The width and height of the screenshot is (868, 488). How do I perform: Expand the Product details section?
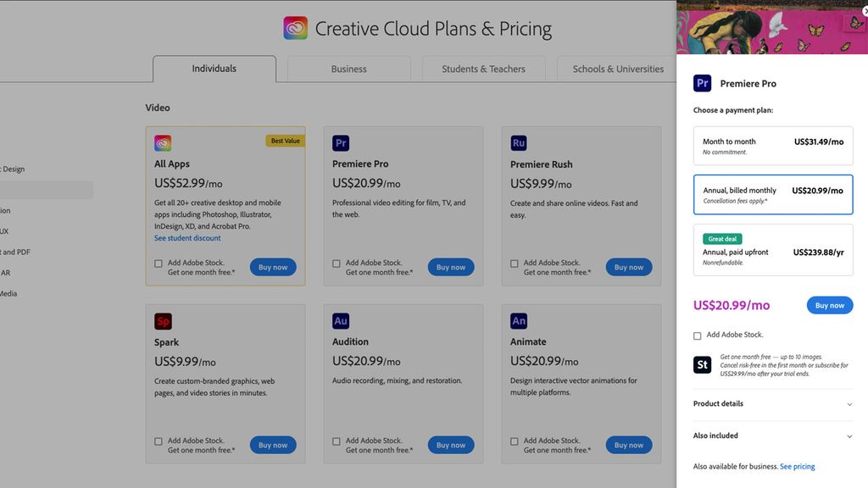pos(772,404)
